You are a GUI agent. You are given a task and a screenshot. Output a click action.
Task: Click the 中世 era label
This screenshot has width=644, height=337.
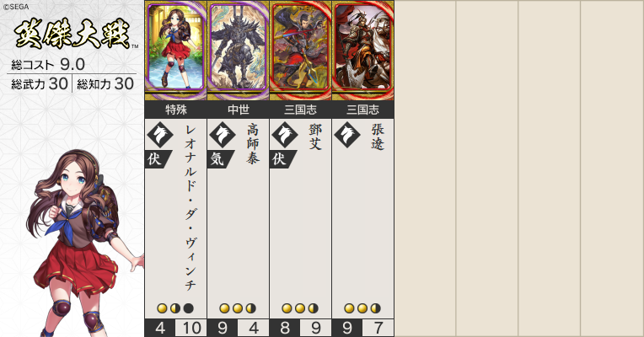[x=239, y=110]
